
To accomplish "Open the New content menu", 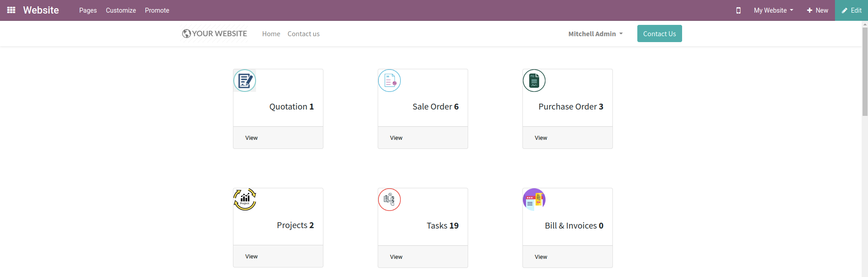I will pyautogui.click(x=817, y=10).
